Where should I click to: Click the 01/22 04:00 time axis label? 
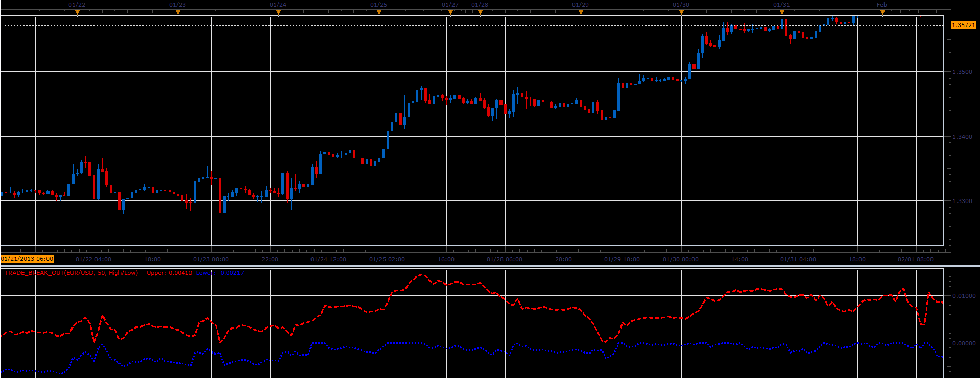93,259
